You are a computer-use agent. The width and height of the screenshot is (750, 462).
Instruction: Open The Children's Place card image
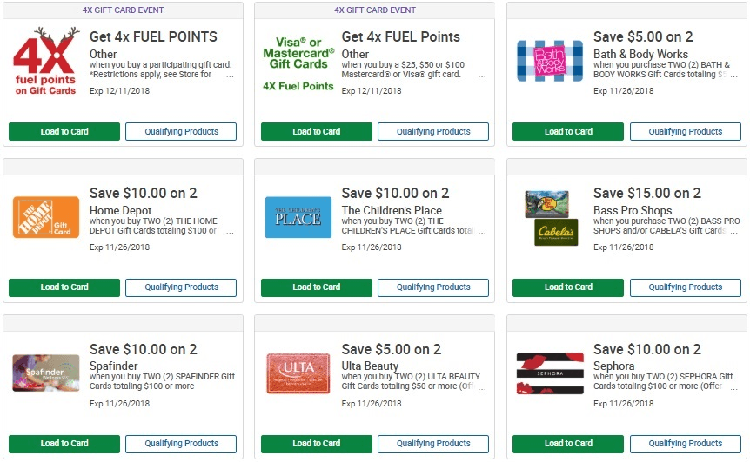click(298, 217)
